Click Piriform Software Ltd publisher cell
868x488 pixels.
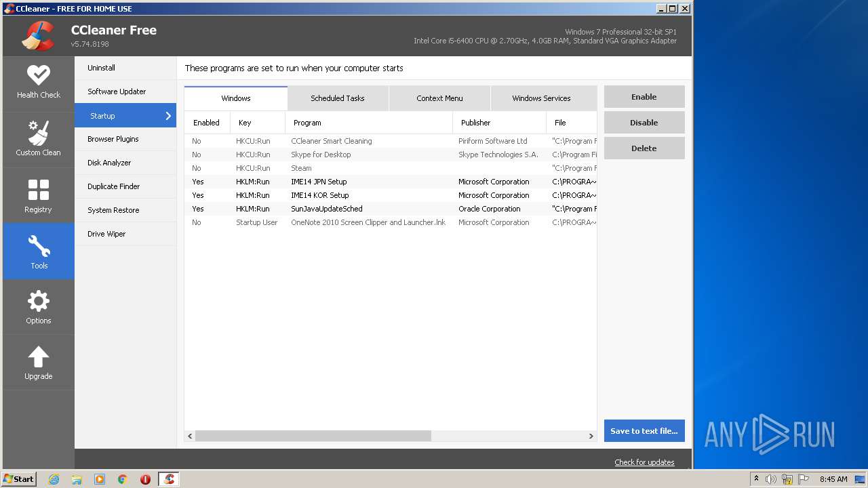(x=492, y=141)
